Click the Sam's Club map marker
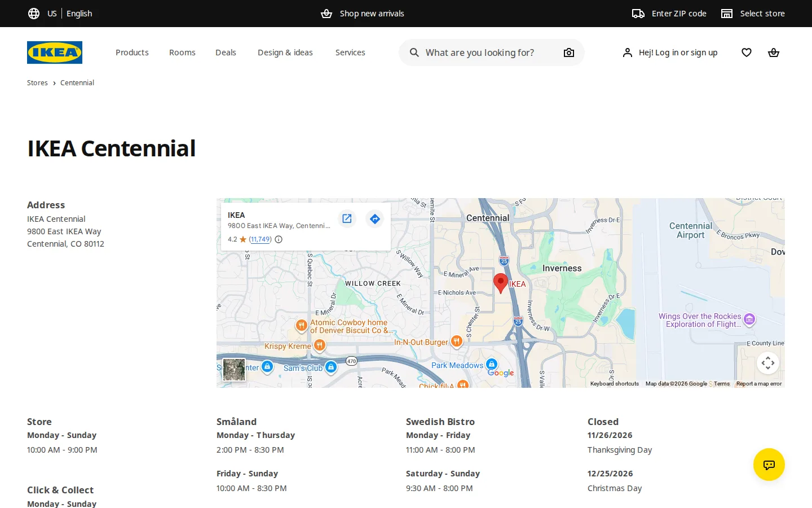Image resolution: width=812 pixels, height=508 pixels. click(x=331, y=367)
